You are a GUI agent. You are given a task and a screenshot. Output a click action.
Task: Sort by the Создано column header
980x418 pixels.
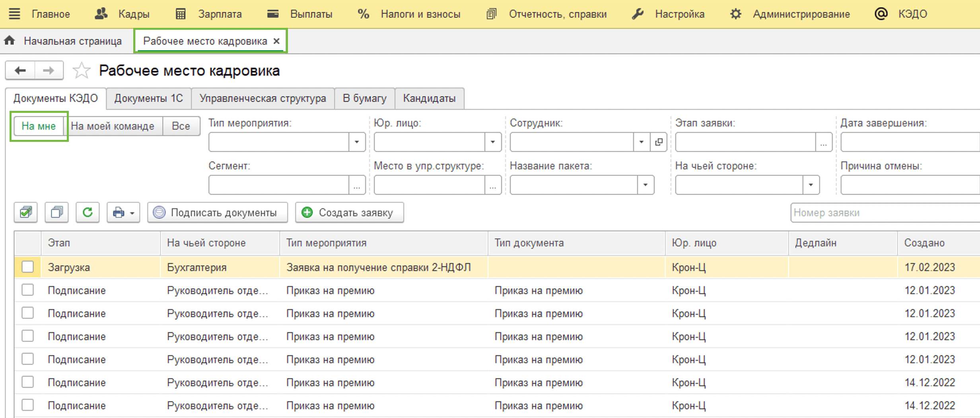[939, 243]
